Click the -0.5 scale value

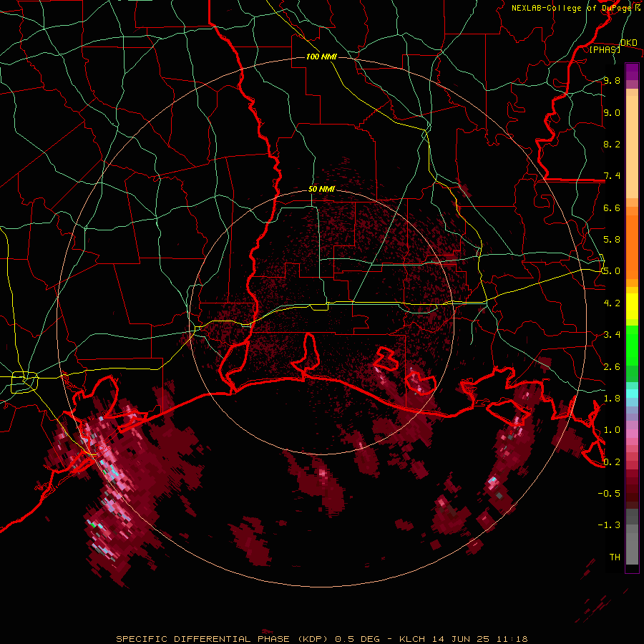pyautogui.click(x=609, y=494)
